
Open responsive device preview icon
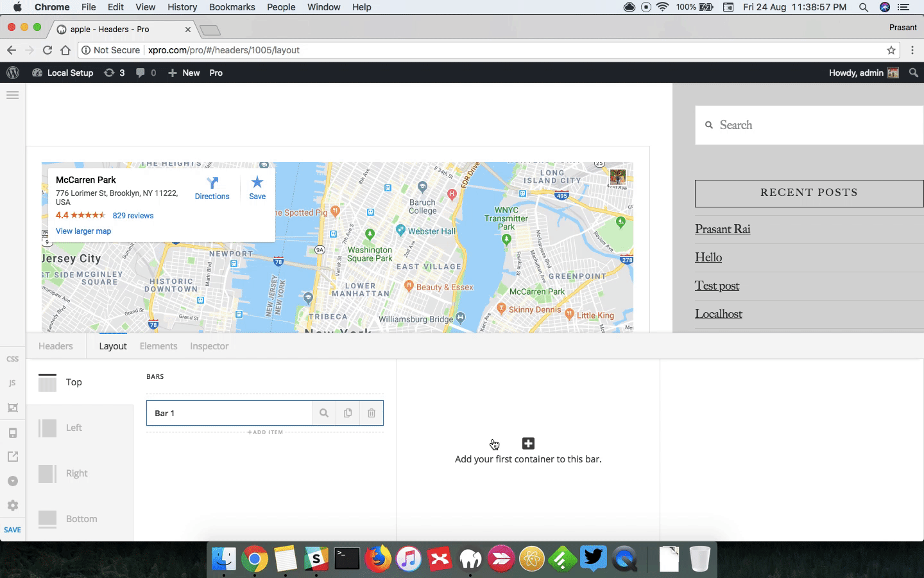click(12, 433)
